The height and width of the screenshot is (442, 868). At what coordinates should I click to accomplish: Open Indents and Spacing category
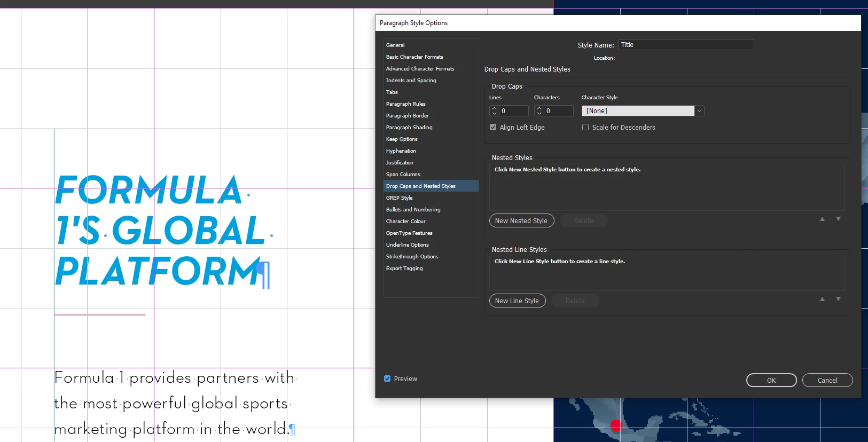tap(431, 81)
